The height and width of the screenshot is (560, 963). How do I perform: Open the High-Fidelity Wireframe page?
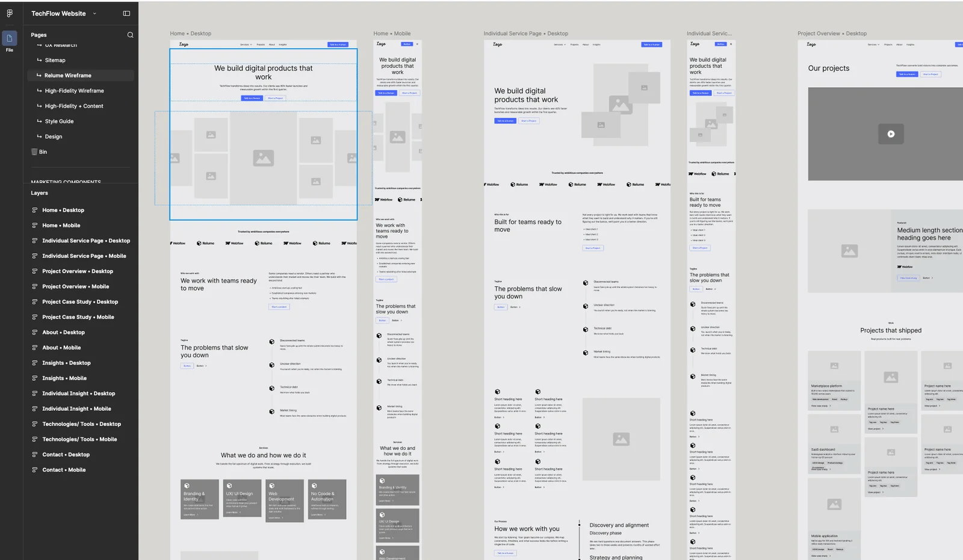click(x=74, y=91)
